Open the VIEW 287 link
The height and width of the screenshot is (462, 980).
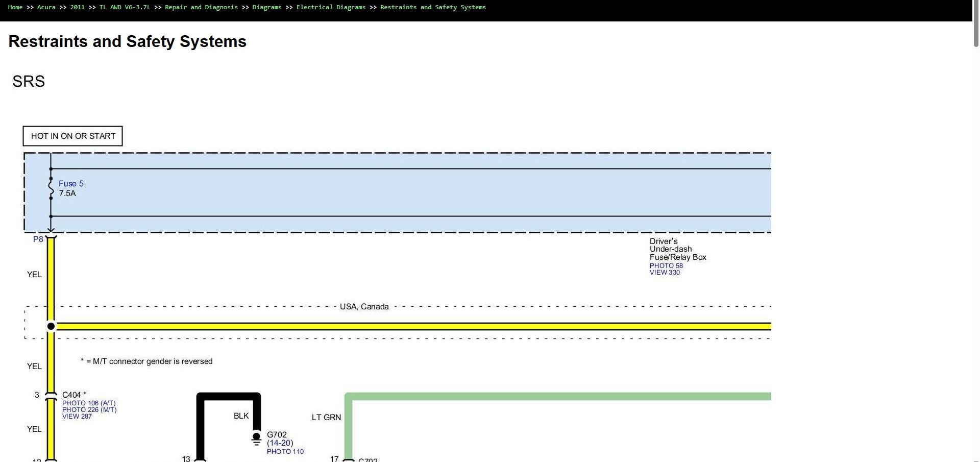pos(77,416)
